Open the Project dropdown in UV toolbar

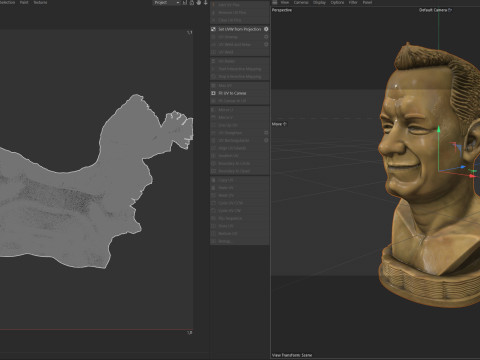pyautogui.click(x=166, y=3)
